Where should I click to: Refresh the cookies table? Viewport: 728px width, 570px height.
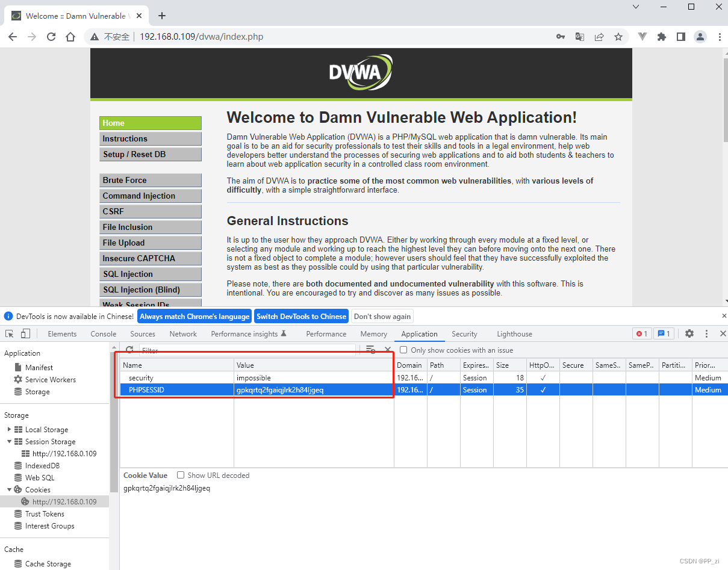click(x=129, y=350)
